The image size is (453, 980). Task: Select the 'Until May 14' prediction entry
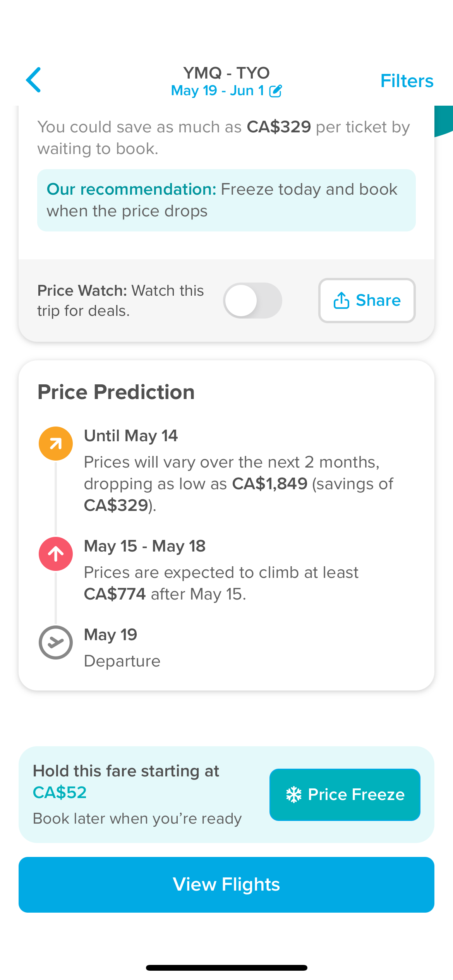point(131,436)
